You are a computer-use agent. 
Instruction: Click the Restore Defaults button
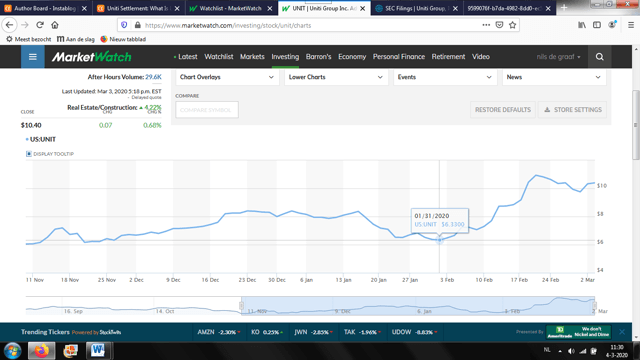[x=503, y=110]
